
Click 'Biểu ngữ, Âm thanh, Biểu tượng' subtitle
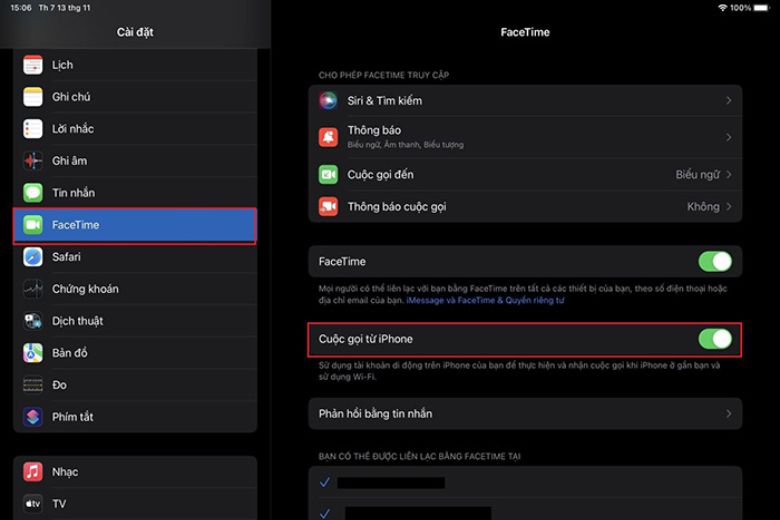tap(405, 145)
